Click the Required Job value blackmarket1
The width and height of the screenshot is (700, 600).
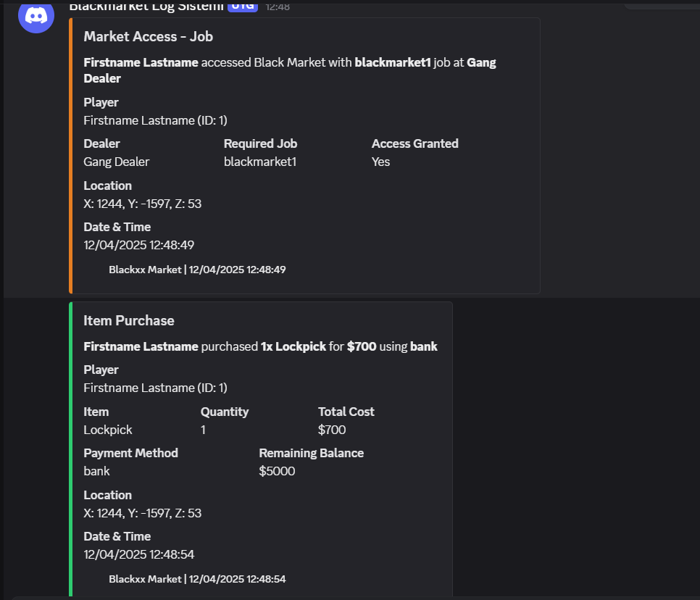(260, 162)
